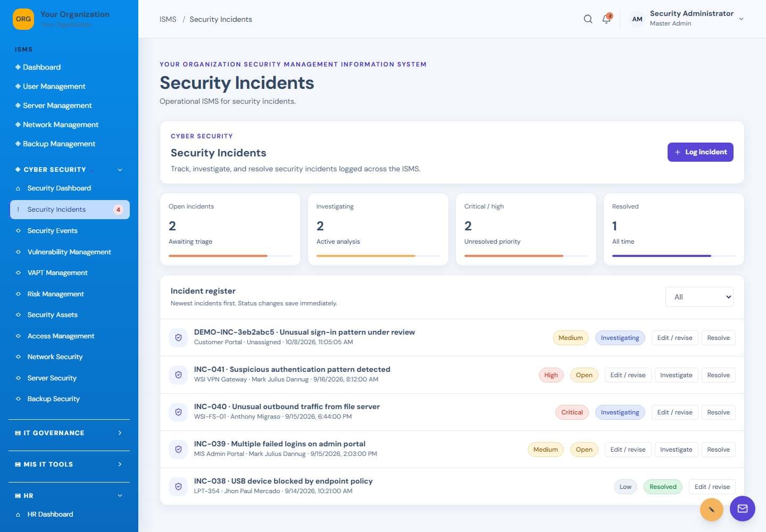This screenshot has width=766, height=532.
Task: Click 'INC-040 · Unusual outbound traffic from file server'
Action: tap(287, 406)
